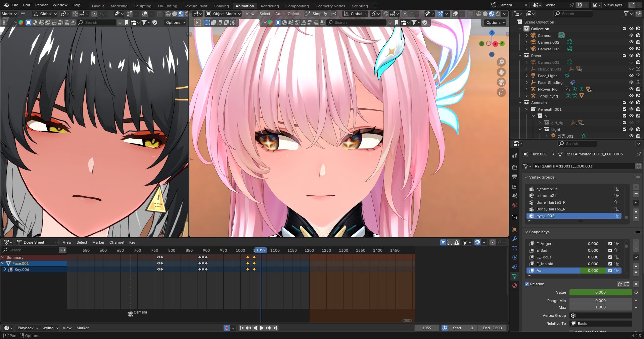
Task: Hide the Face_Light object in viewport
Action: coord(631,76)
